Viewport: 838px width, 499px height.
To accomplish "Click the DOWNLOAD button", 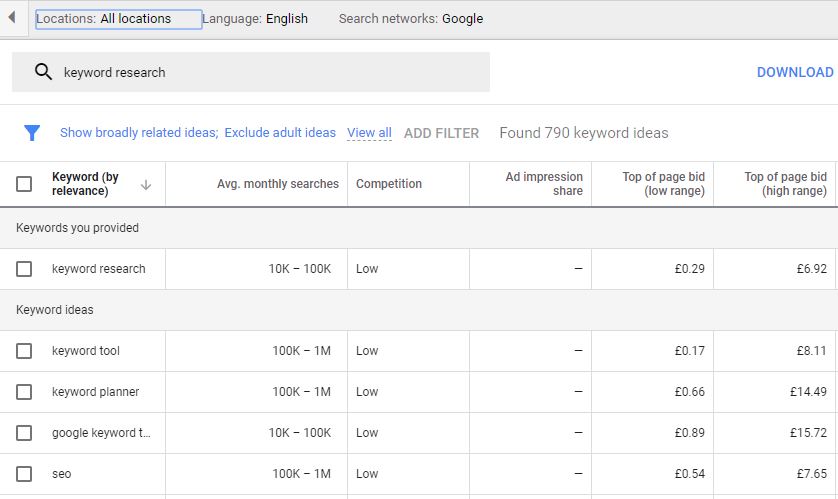I will point(795,72).
